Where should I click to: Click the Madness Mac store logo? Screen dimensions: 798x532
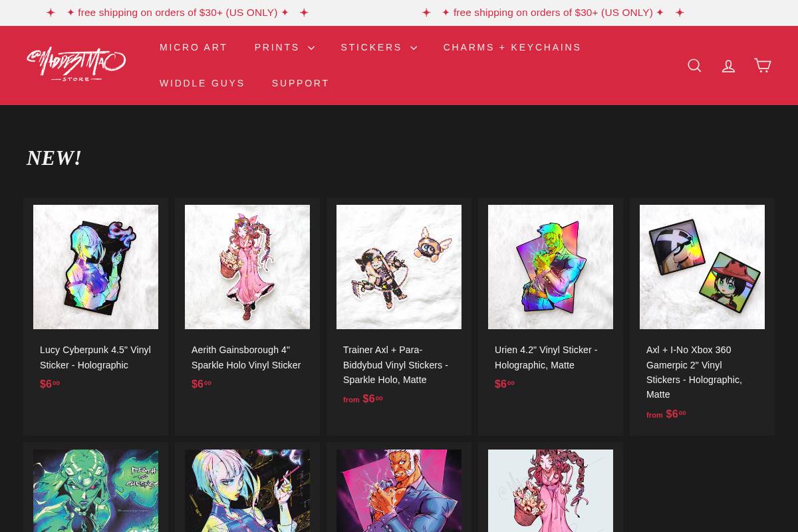tap(76, 65)
